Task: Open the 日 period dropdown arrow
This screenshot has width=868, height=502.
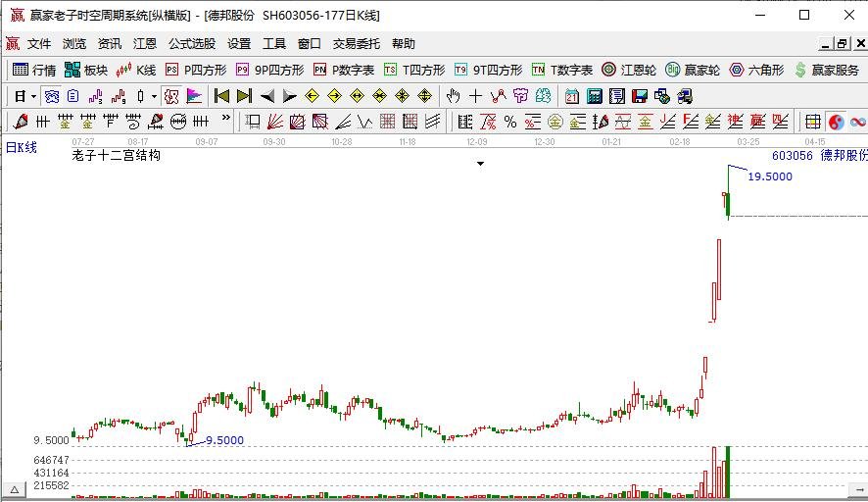Action: 33,96
